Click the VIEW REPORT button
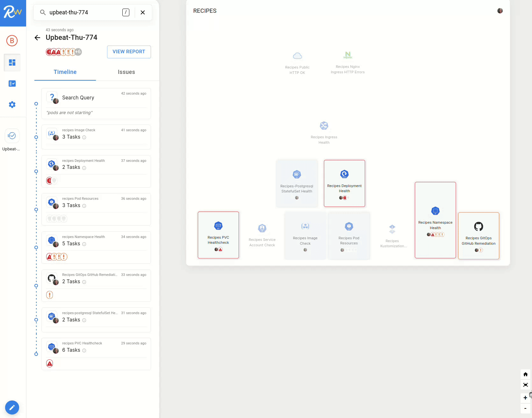 129,52
